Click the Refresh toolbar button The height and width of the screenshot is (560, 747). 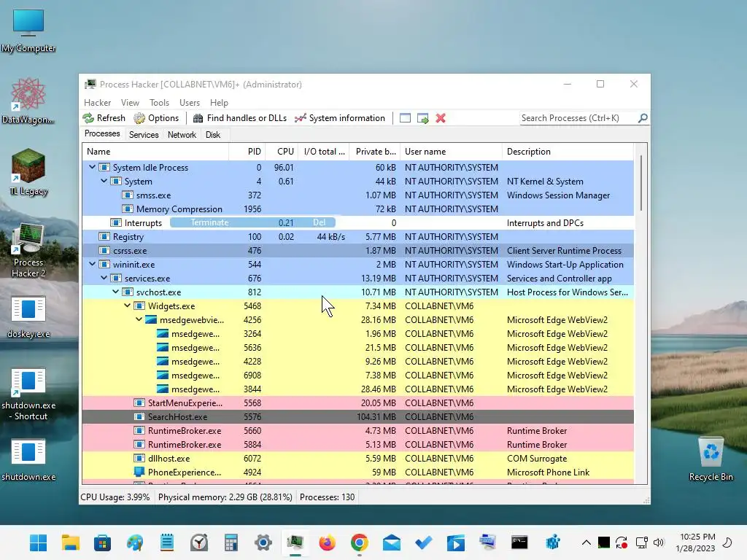(104, 118)
